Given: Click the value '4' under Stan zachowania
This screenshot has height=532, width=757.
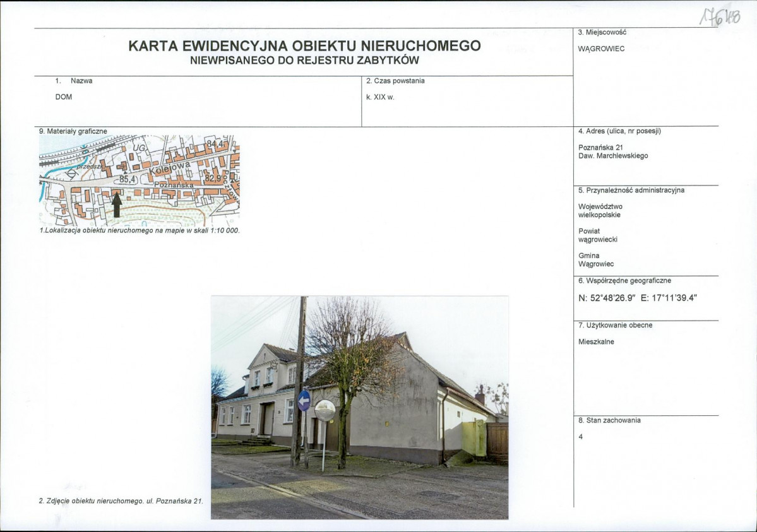Looking at the screenshot, I should [x=581, y=437].
